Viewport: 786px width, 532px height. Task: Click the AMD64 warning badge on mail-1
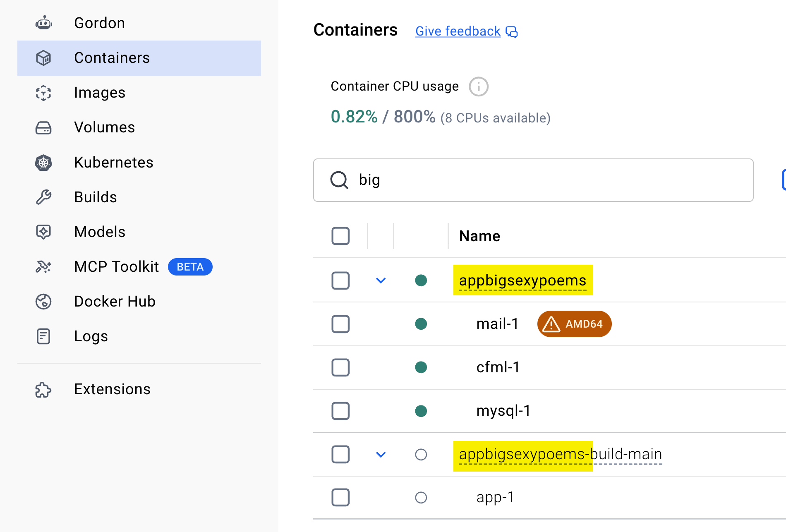point(574,324)
